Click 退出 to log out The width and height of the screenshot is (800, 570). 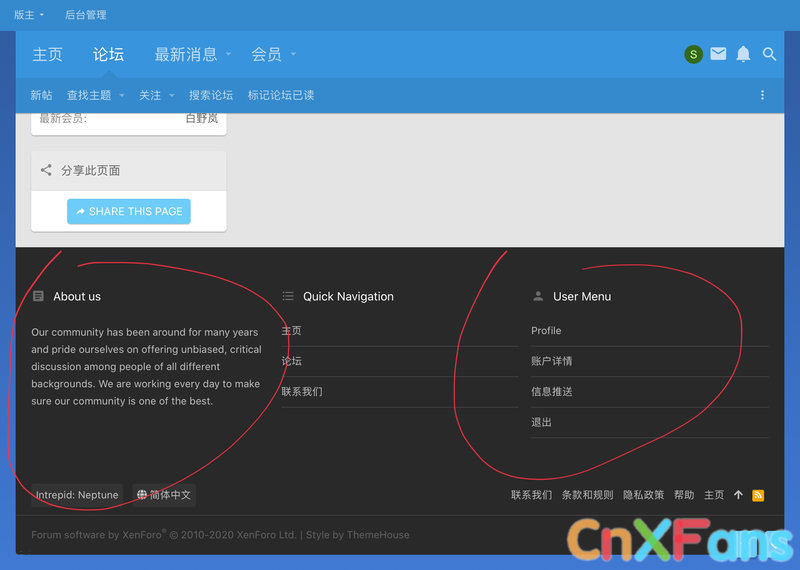pyautogui.click(x=541, y=423)
